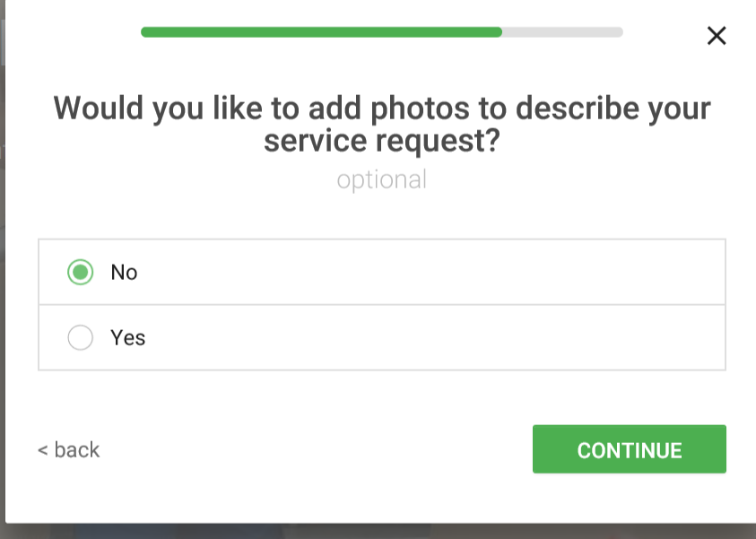Viewport: 756px width, 539px height.
Task: Click the word "photos" in the heading
Action: pyautogui.click(x=421, y=109)
